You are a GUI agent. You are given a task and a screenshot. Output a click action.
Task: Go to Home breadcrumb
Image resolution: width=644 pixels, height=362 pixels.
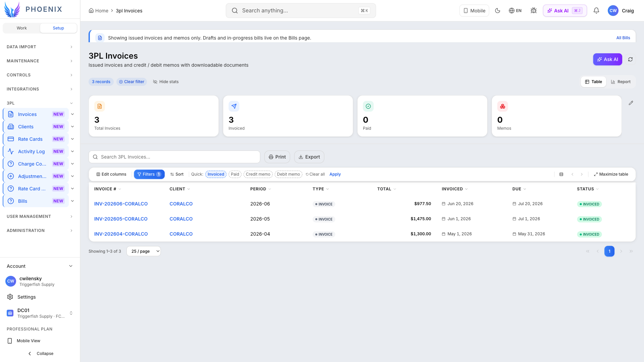click(x=99, y=11)
